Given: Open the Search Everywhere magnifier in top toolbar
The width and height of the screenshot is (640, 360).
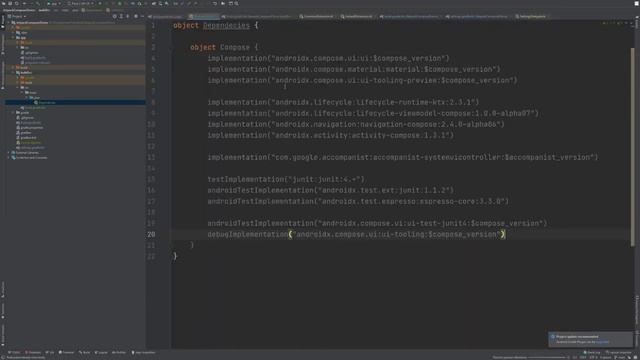Looking at the screenshot, I should (x=236, y=3).
